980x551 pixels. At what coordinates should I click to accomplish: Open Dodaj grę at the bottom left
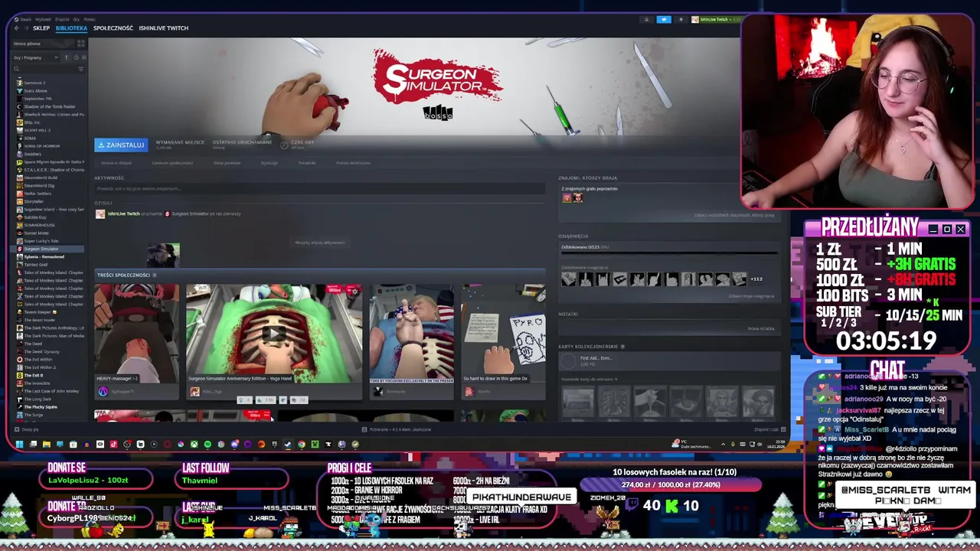26,429
